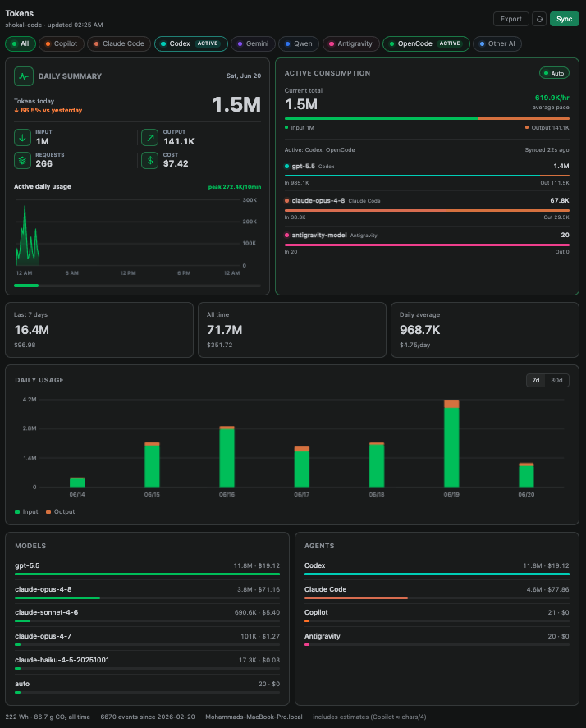
Task: Select Codex row in Agents list
Action: coord(437,568)
